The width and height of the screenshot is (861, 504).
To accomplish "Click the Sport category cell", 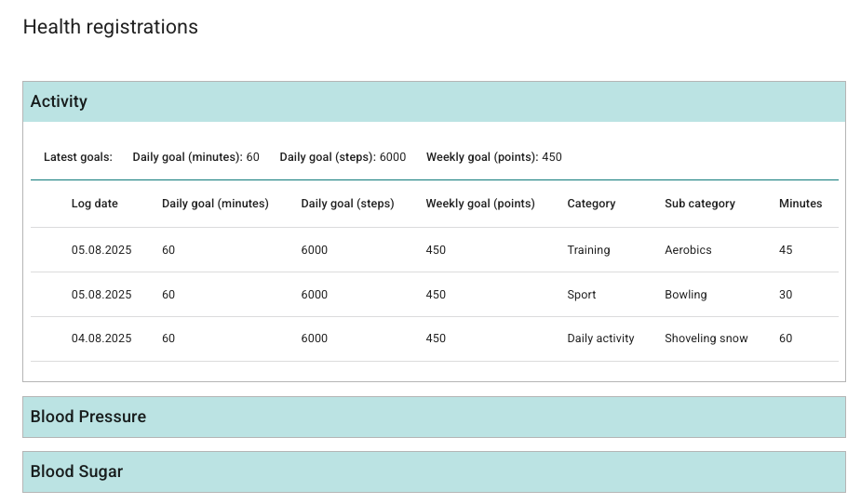I will (x=582, y=295).
